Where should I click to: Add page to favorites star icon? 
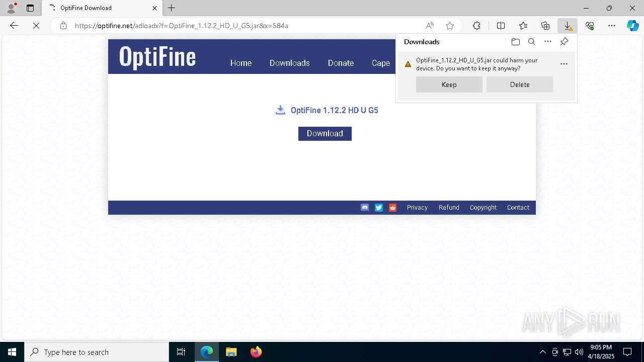[x=450, y=26]
